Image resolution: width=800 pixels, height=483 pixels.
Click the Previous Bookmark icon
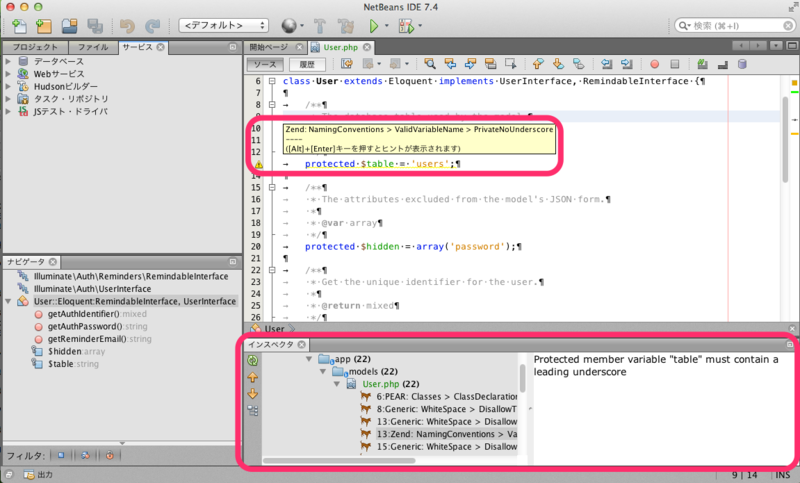click(x=538, y=64)
